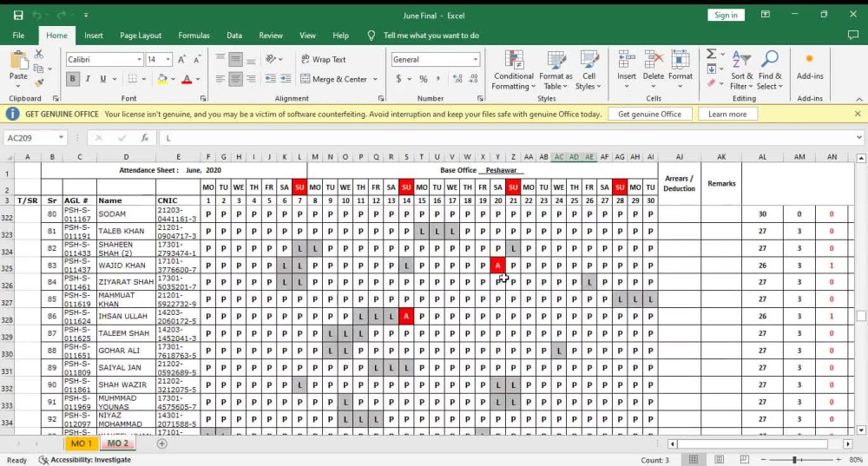Open Find & Select magnifier tool
This screenshot has height=466, width=868.
[770, 70]
